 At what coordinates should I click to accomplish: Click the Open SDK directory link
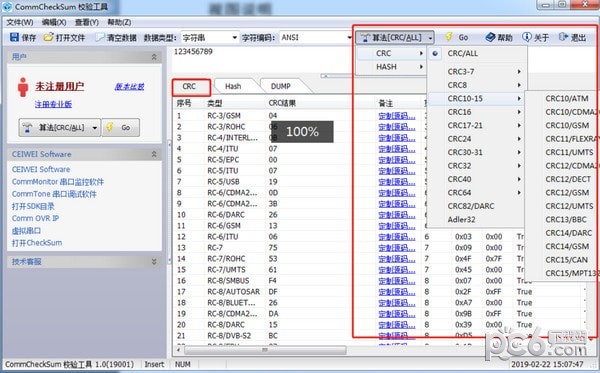coord(33,206)
